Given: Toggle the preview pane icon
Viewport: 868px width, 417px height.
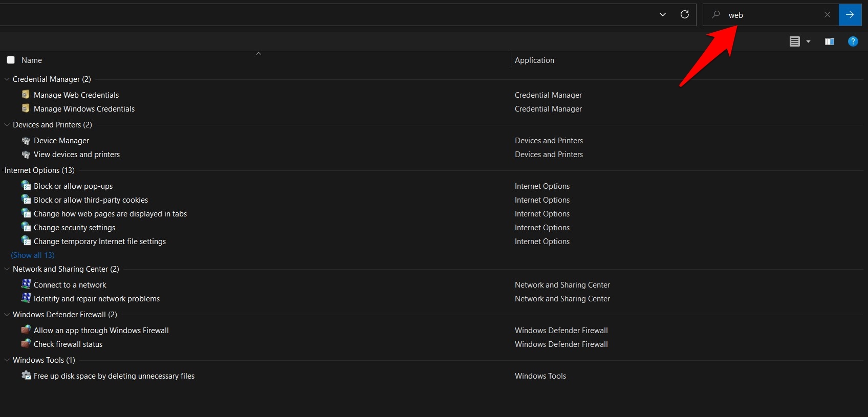Looking at the screenshot, I should [x=830, y=41].
